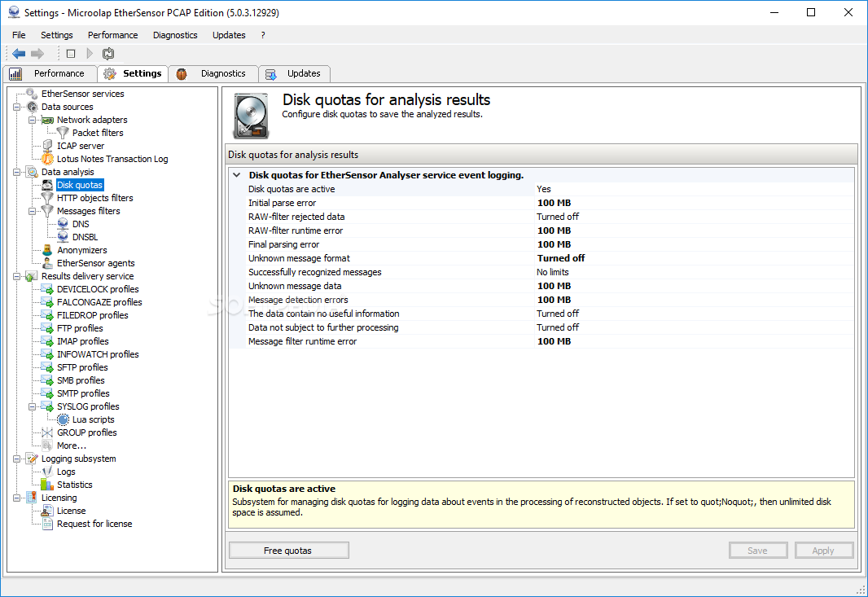
Task: Click the Logs pencil icon
Action: [x=47, y=472]
